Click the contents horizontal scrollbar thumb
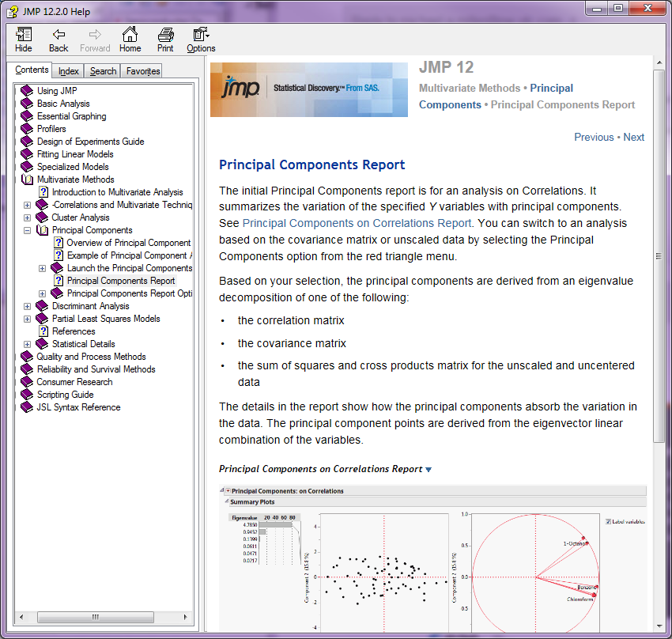The image size is (672, 639). pyautogui.click(x=95, y=617)
